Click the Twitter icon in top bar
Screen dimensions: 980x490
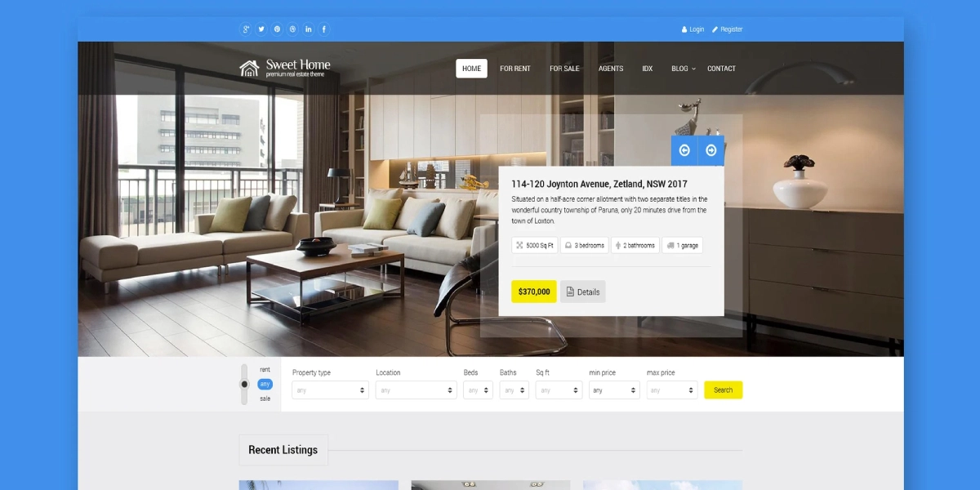pos(261,29)
